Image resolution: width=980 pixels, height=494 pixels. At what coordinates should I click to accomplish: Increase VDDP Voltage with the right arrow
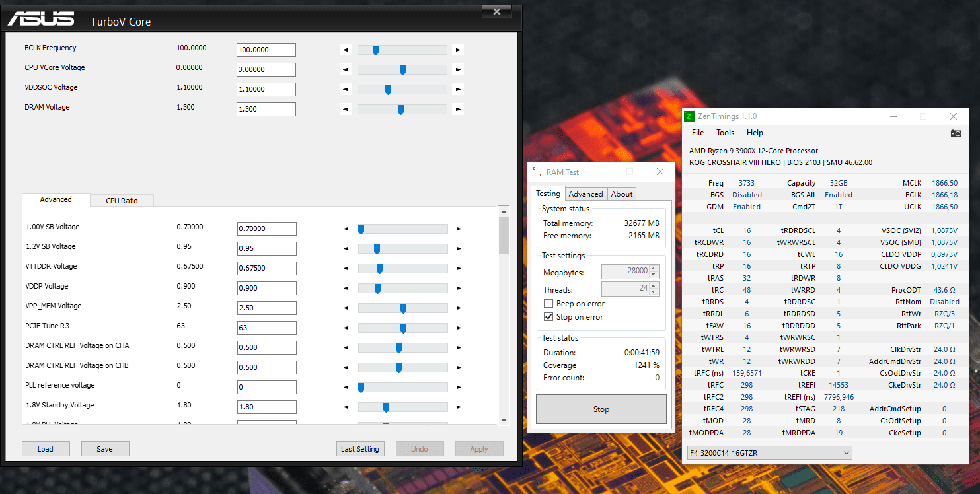pos(459,289)
